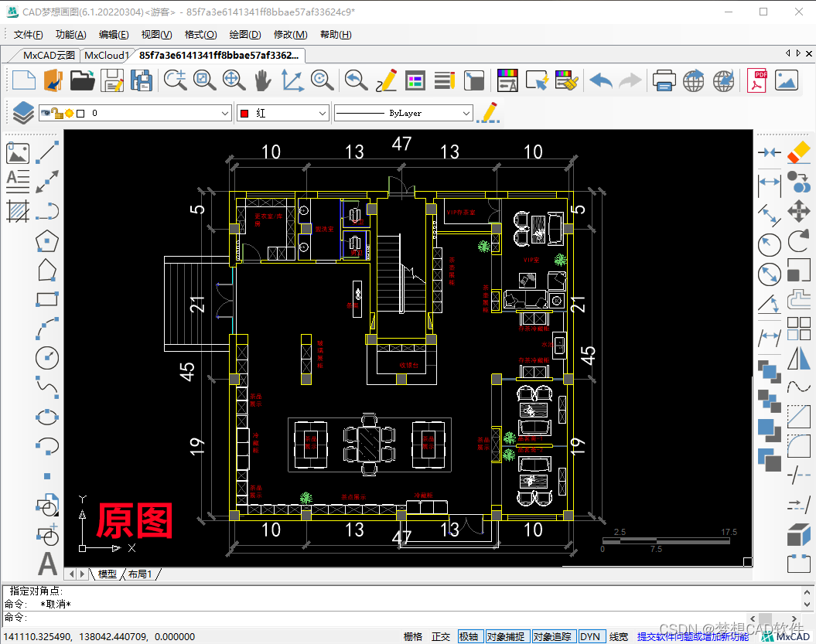The height and width of the screenshot is (644, 816).
Task: Click the color palette icon in the toolbar
Action: click(x=507, y=80)
